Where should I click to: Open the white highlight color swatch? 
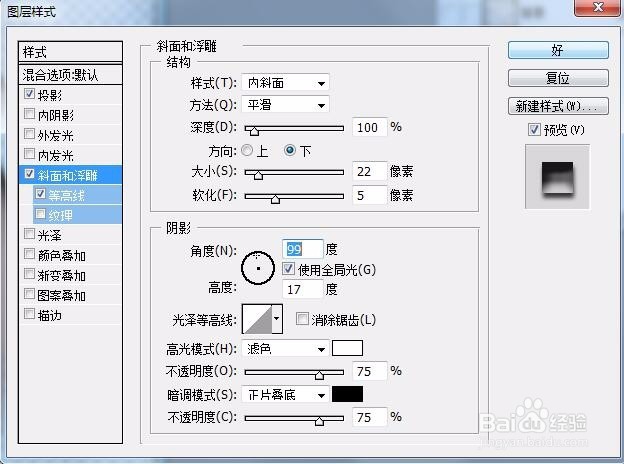point(347,348)
